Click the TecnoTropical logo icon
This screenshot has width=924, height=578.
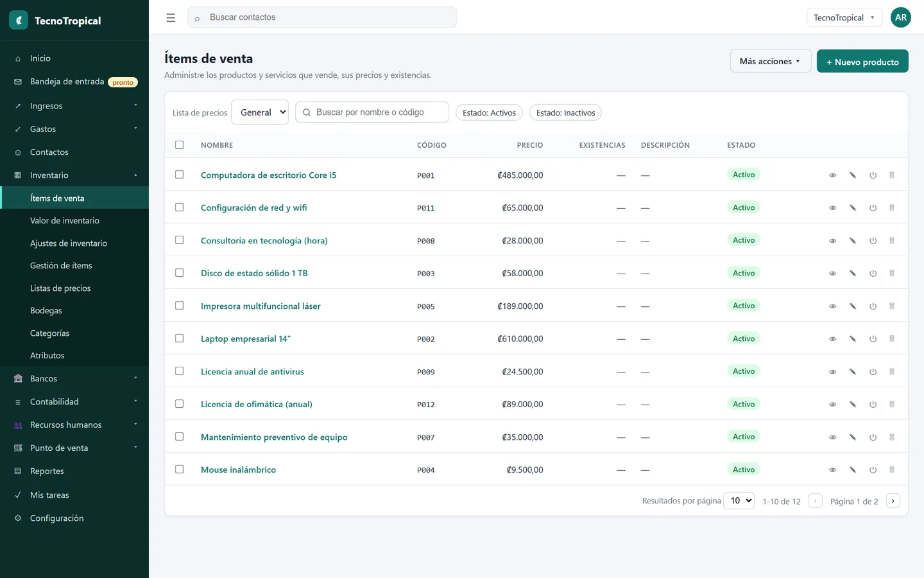19,20
